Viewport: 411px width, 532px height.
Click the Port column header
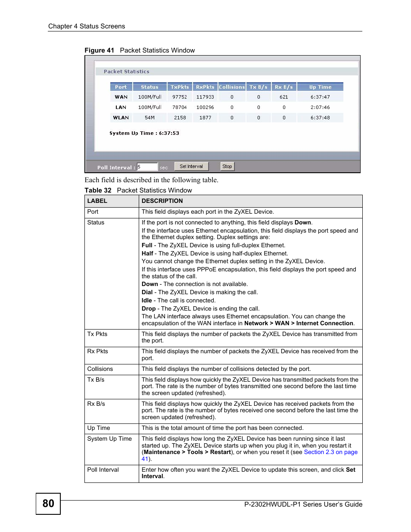point(121,87)
